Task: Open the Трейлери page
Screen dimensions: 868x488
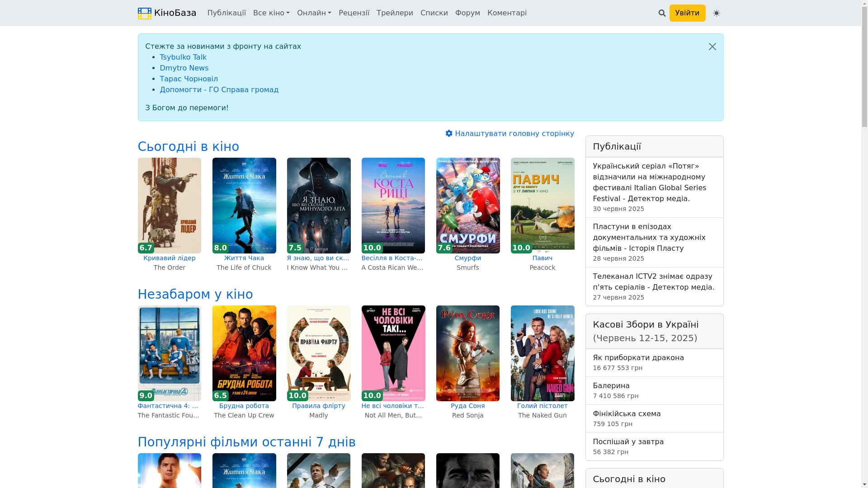Action: click(x=395, y=13)
